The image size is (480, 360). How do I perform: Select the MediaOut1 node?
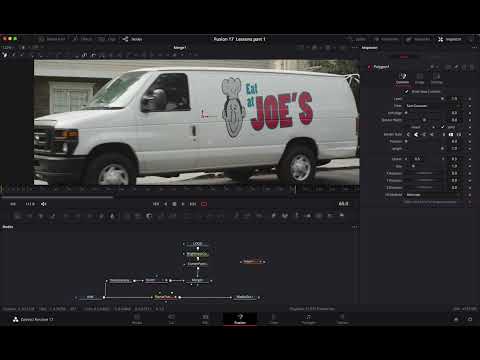244,297
